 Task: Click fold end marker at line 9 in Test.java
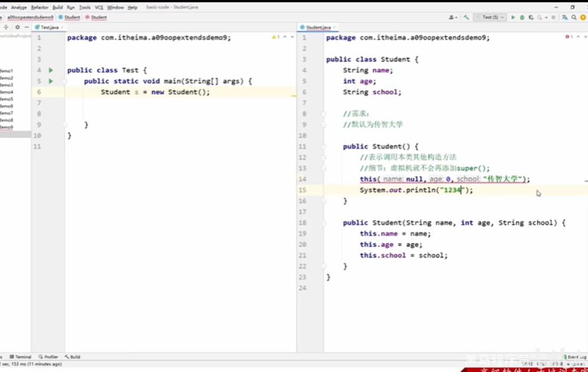point(65,124)
